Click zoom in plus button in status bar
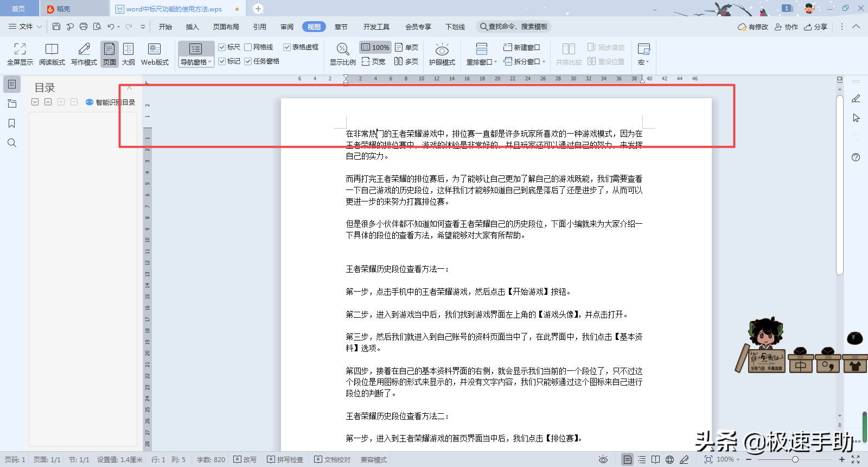 point(842,459)
